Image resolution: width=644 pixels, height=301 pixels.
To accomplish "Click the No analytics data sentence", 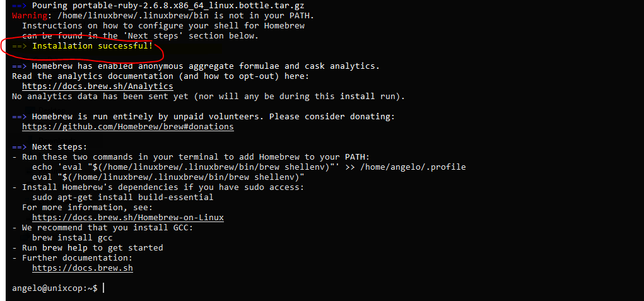I will [208, 97].
